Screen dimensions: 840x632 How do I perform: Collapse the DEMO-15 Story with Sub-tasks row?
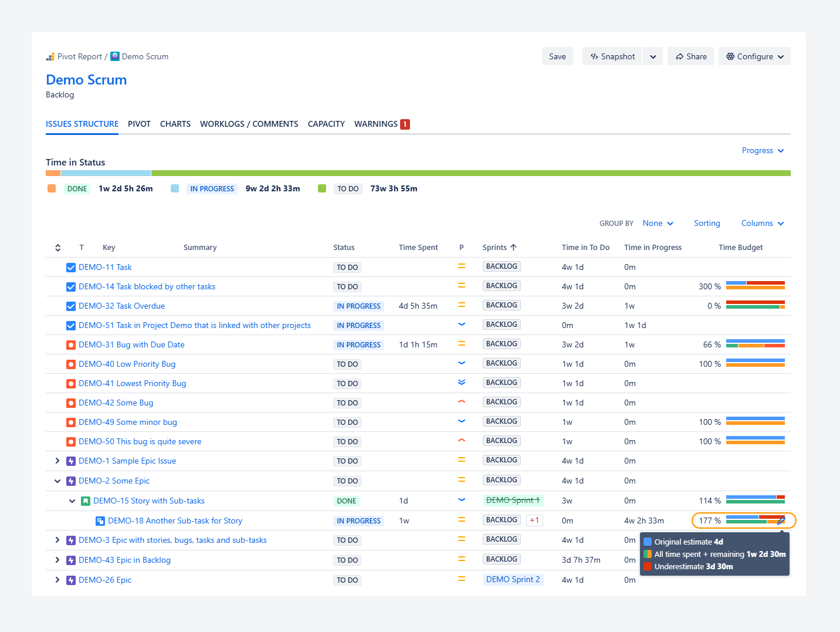[72, 501]
